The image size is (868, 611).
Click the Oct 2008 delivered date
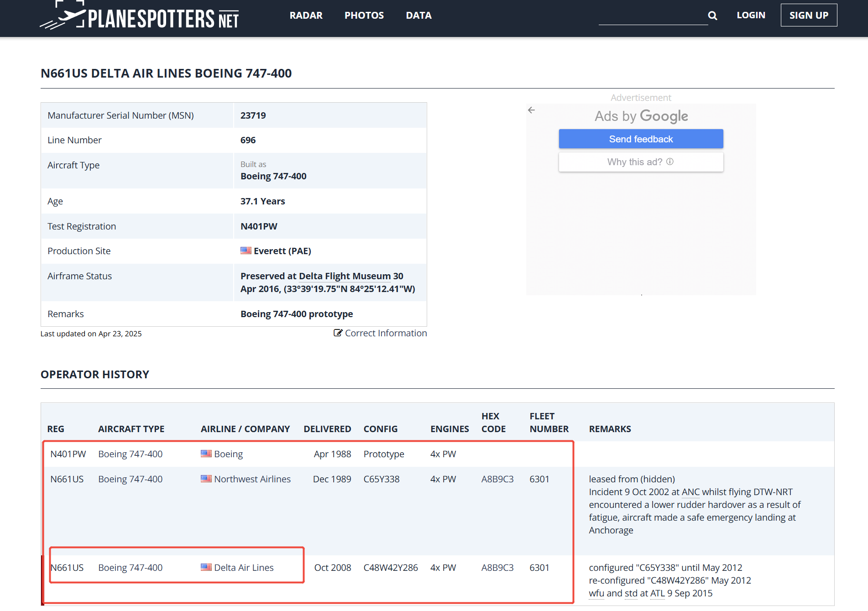click(x=333, y=568)
